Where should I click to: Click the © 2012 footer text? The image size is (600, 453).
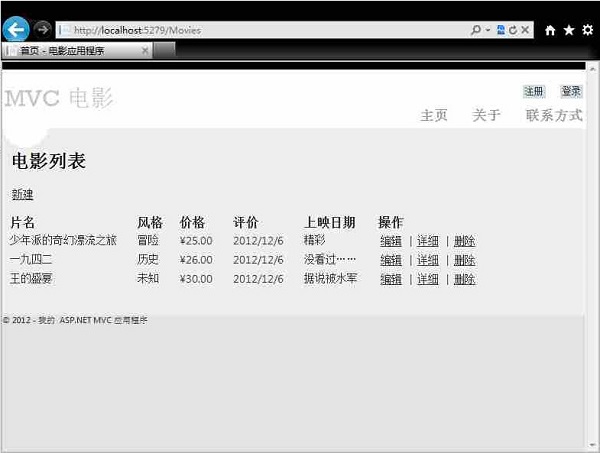pos(75,320)
